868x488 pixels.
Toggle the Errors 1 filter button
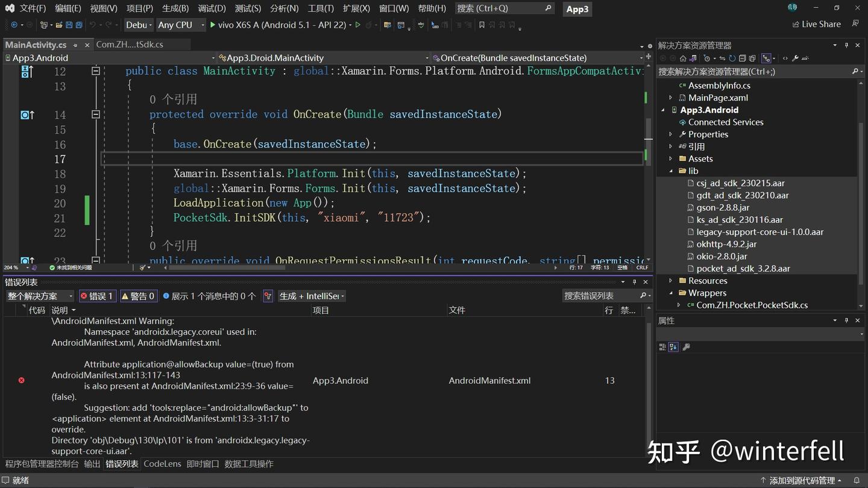[97, 296]
